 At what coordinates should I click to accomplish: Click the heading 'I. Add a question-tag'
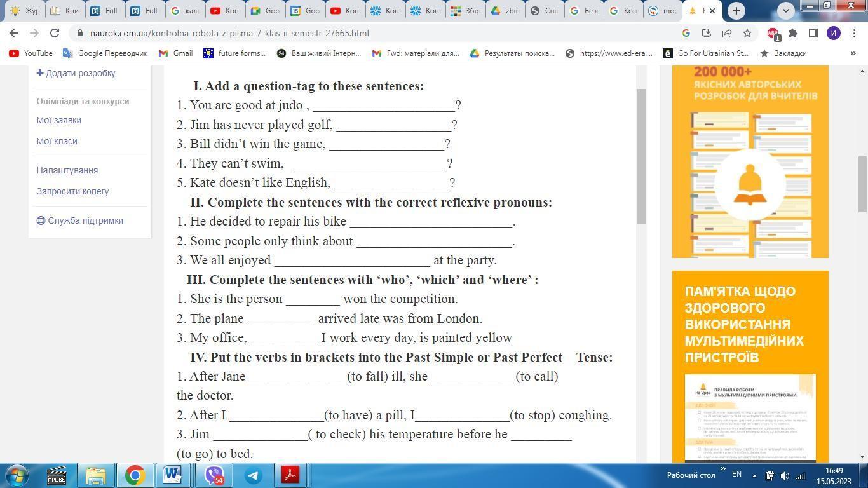tap(308, 86)
